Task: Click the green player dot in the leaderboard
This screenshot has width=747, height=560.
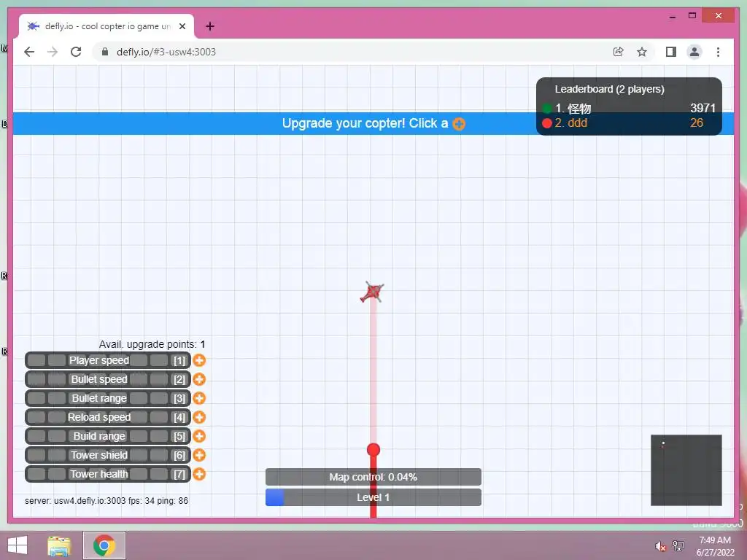Action: 547,109
